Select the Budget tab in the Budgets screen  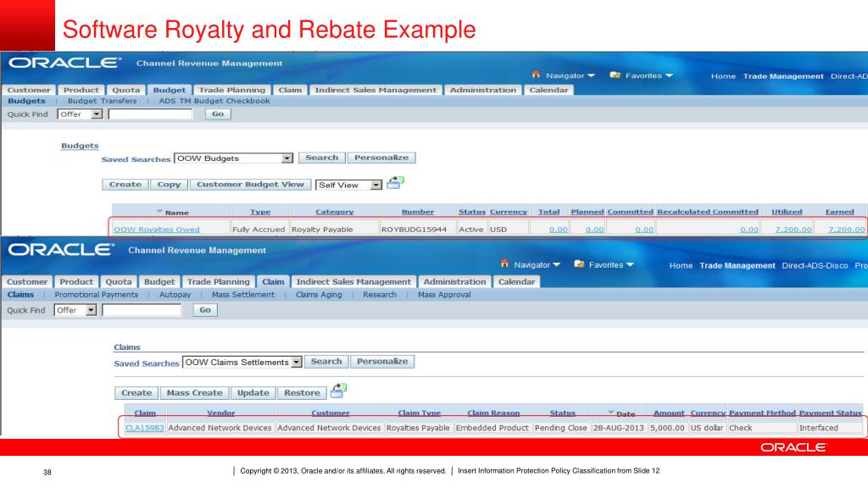(170, 90)
